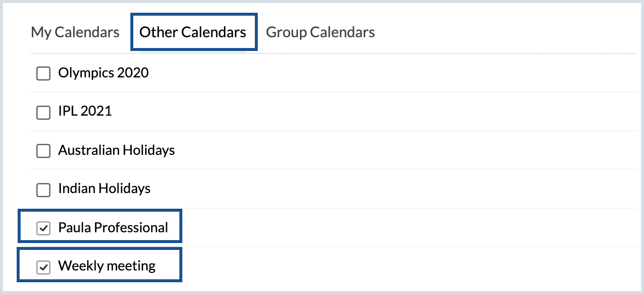The height and width of the screenshot is (294, 644).
Task: Open the Other Calendars tab
Action: coord(193,32)
